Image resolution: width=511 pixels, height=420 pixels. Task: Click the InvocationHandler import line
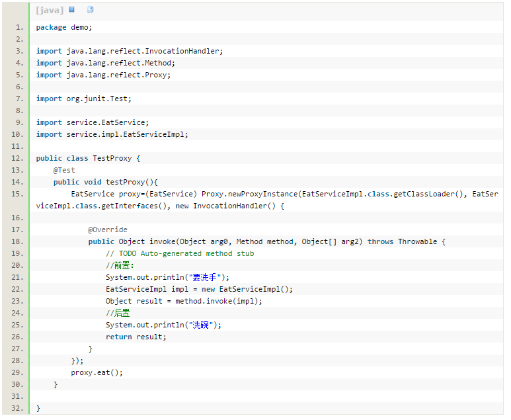pos(130,51)
